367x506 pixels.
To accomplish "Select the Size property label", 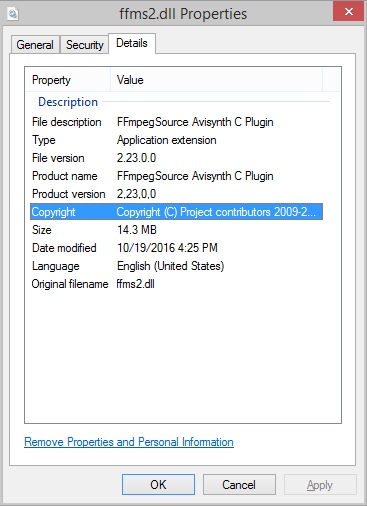I will pyautogui.click(x=42, y=230).
